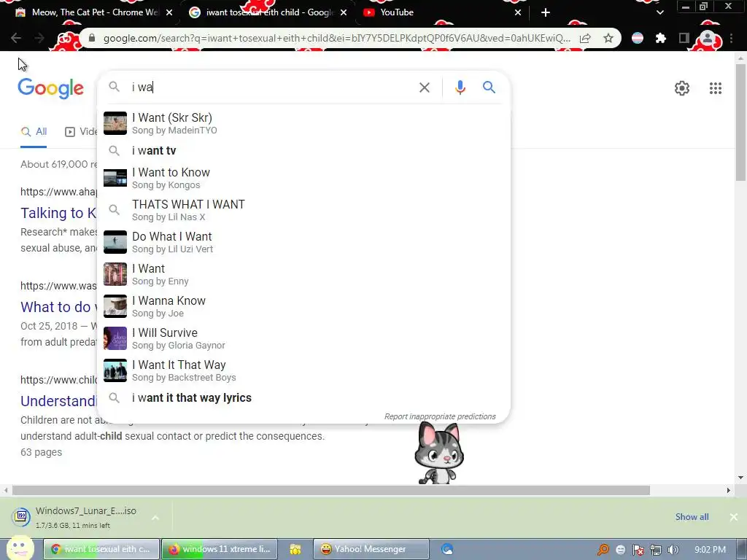The width and height of the screenshot is (747, 560).
Task: Click the I Will Survive thumbnail
Action: 115,338
